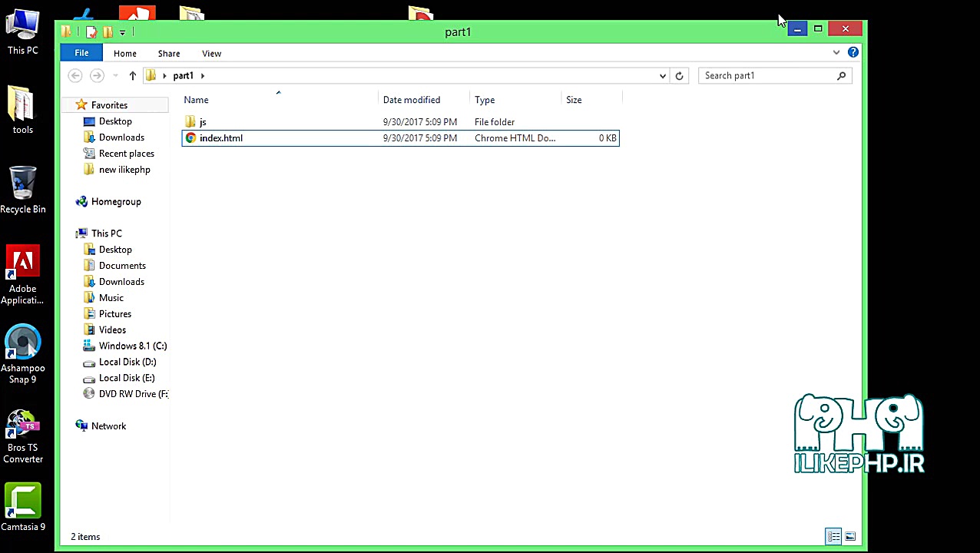Click the js folder date modified
Screen dimensions: 980x553
tap(420, 122)
